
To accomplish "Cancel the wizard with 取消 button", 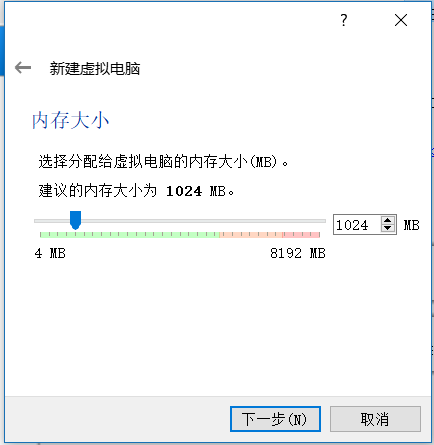I will (x=375, y=419).
